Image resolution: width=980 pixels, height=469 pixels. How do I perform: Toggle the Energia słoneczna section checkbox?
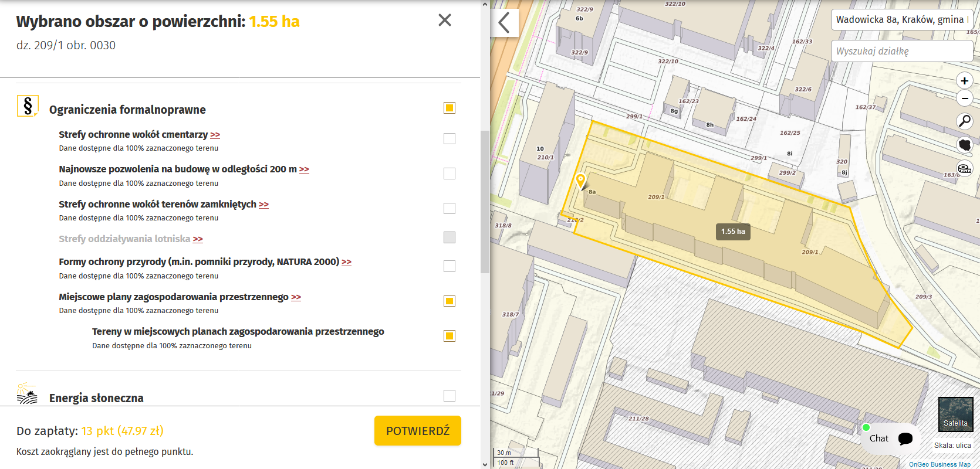[450, 396]
